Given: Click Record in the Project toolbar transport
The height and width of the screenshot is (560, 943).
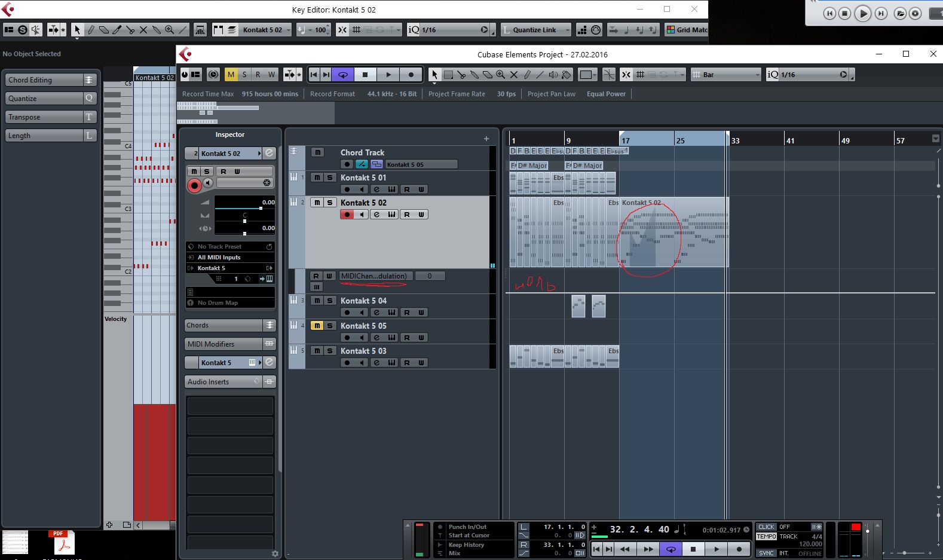Looking at the screenshot, I should coord(411,75).
